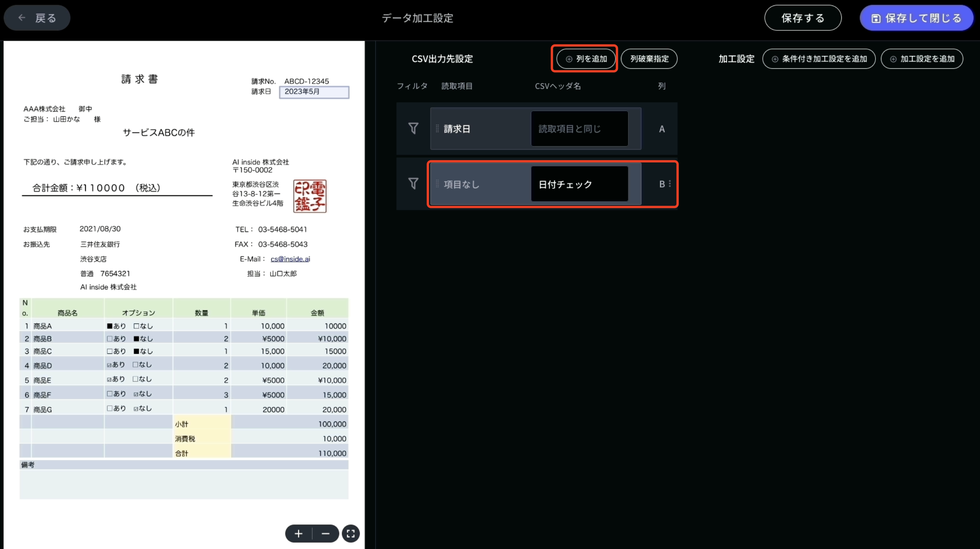The image size is (980, 549).
Task: Zoom out of the invoice preview with minus icon
Action: pos(326,533)
